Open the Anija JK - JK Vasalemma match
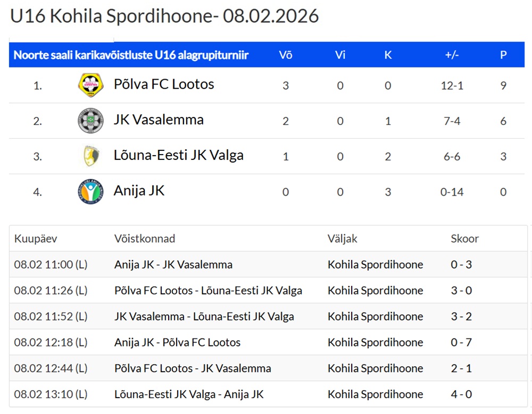Screen dimensions: 532x414 tap(173, 265)
